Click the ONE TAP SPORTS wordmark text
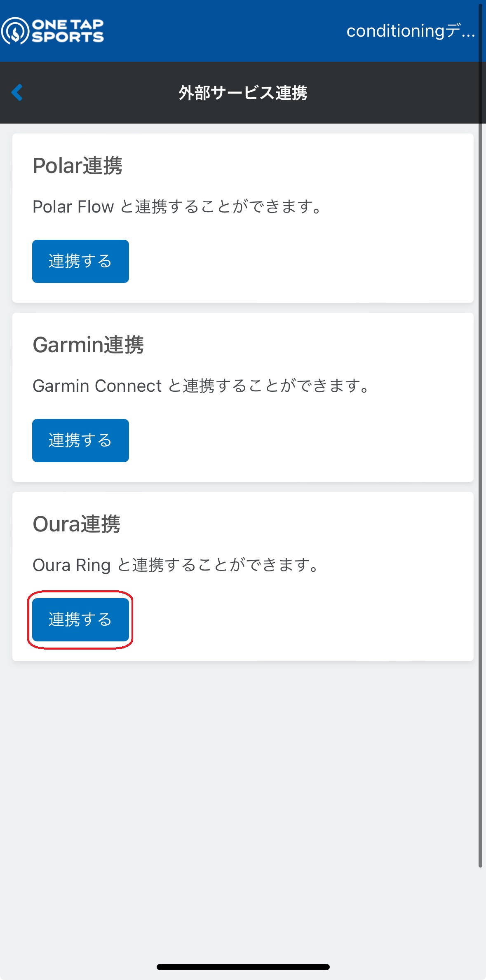Image resolution: width=486 pixels, height=980 pixels. pos(68,31)
